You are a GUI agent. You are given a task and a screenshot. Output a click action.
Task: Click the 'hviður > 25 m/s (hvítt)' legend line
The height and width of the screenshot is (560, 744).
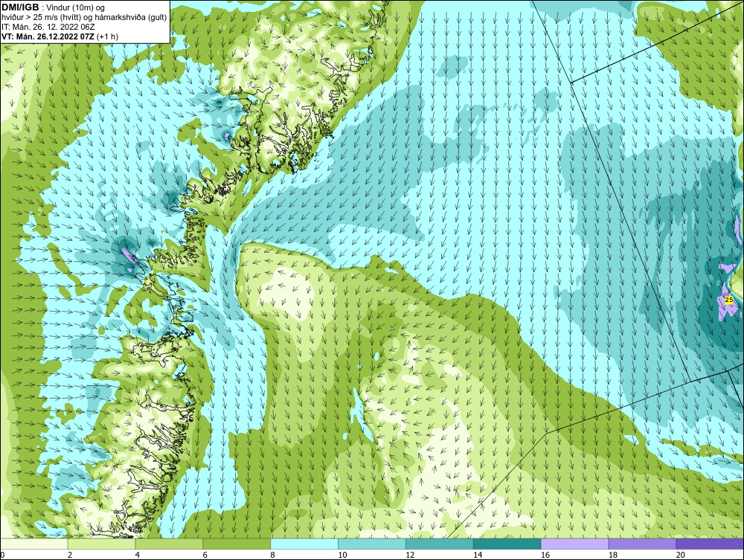coord(40,18)
